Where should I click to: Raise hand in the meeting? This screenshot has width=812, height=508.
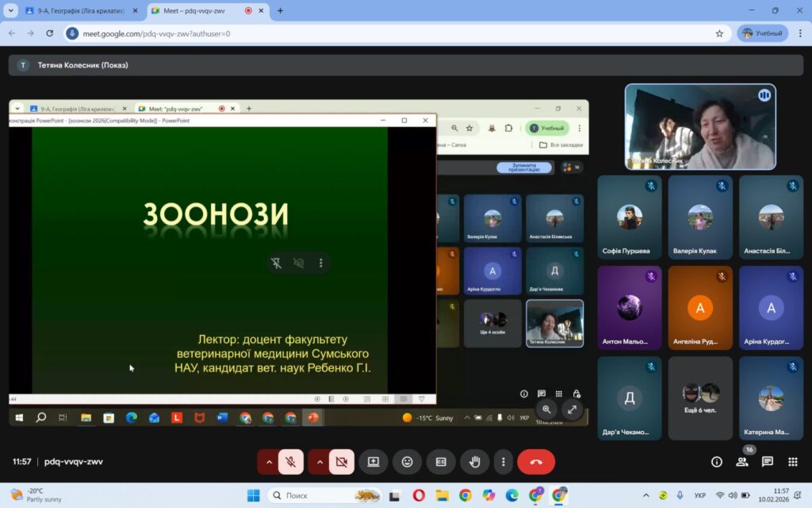[x=475, y=462]
